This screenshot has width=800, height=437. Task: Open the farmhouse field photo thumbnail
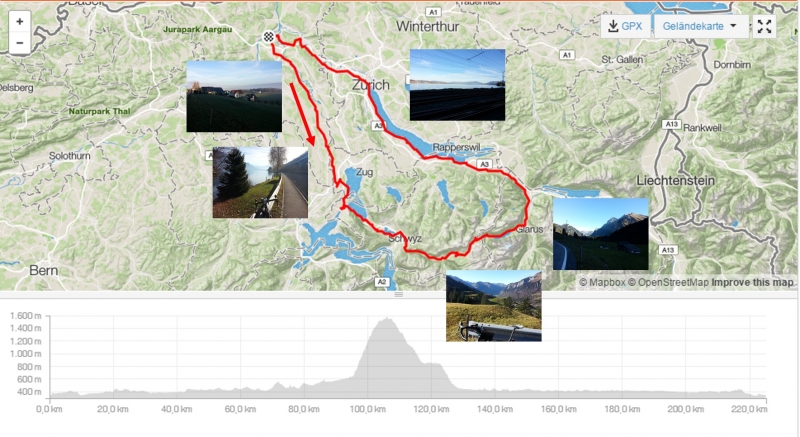pos(234,96)
